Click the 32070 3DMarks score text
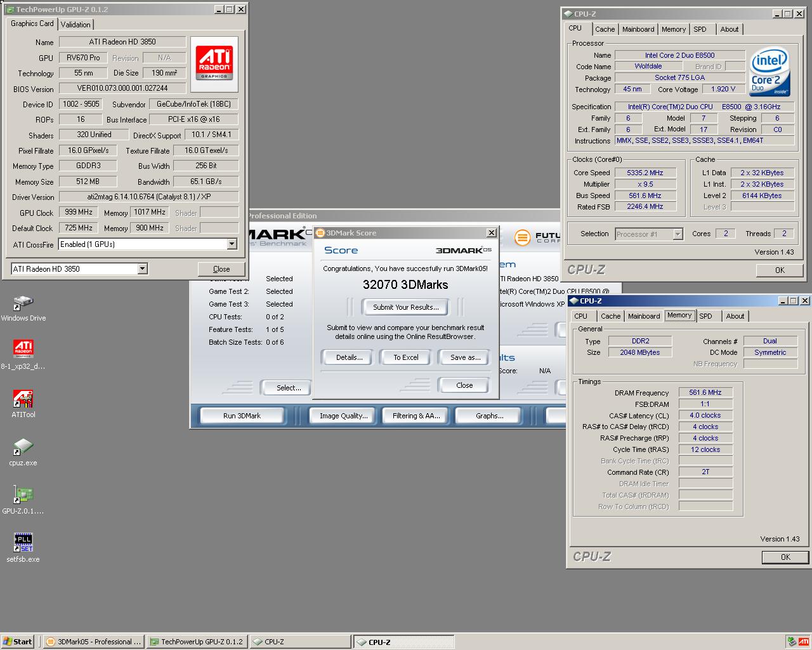812x650 pixels. [x=405, y=284]
